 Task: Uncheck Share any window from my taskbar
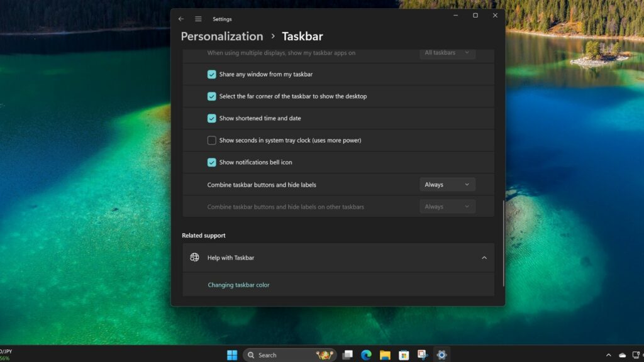212,74
